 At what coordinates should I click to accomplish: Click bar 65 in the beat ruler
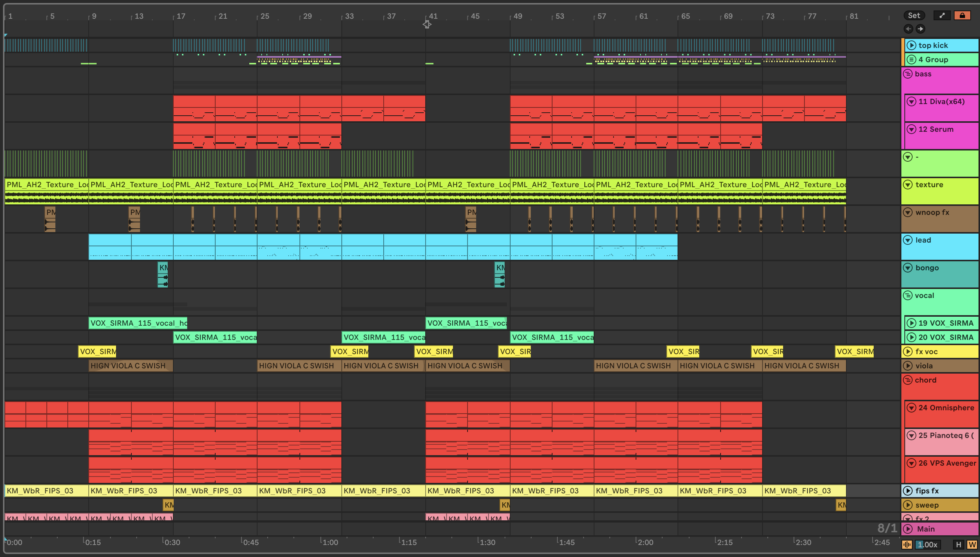(685, 16)
